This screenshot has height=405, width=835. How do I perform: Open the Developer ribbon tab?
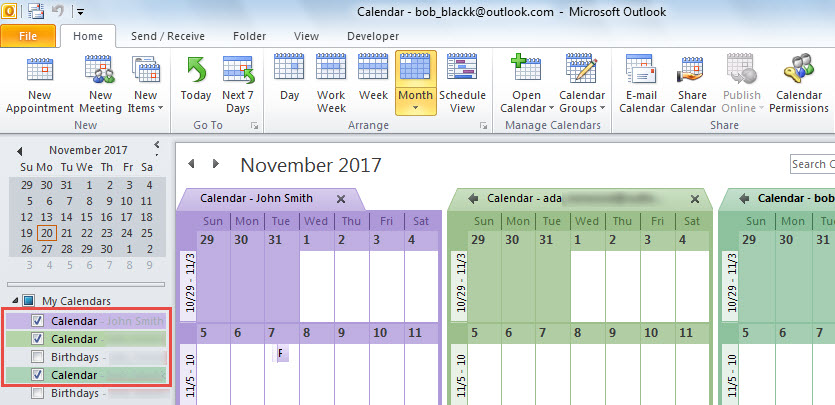click(373, 36)
